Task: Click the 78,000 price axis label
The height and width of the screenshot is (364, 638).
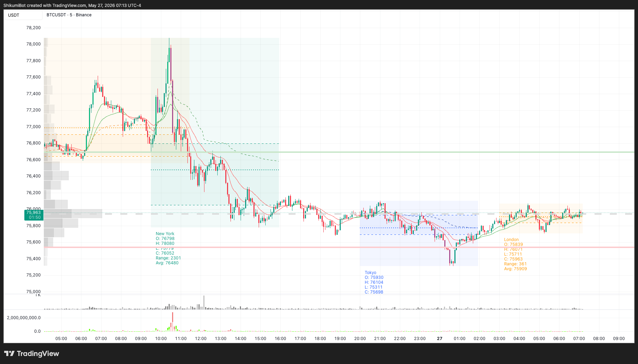Action: tap(33, 44)
